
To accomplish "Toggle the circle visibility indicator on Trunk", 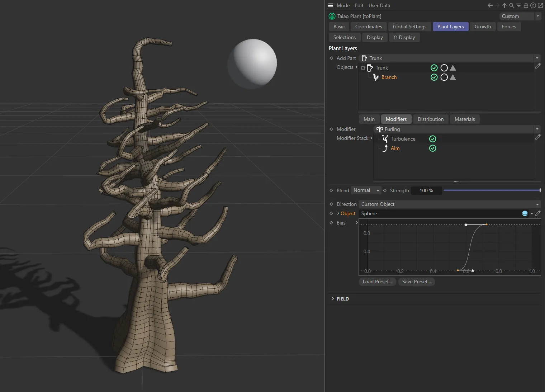I will pyautogui.click(x=444, y=68).
